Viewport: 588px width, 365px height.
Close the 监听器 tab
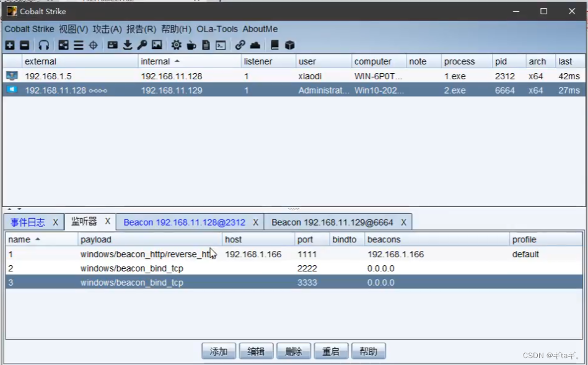pos(108,221)
